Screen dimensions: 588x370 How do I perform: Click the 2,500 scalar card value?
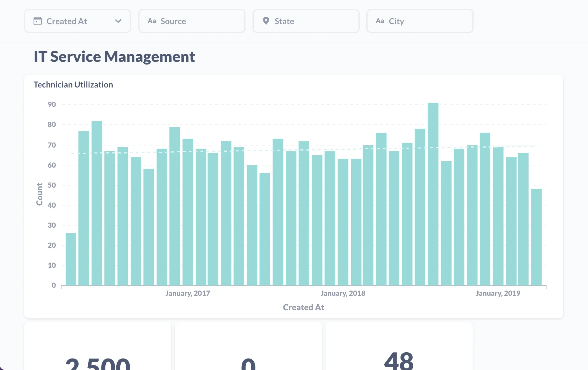coord(98,364)
